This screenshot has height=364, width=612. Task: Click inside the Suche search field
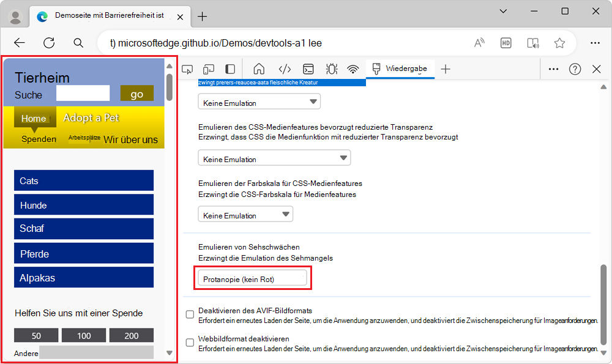click(83, 93)
